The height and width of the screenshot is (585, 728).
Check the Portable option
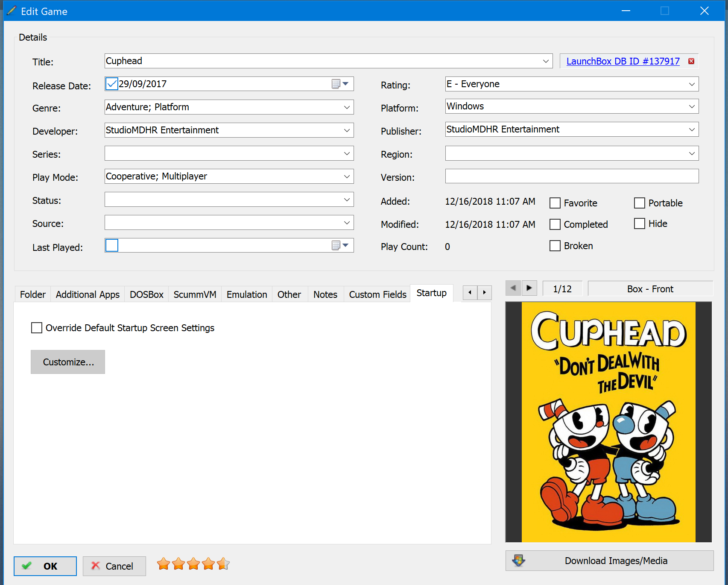pyautogui.click(x=640, y=203)
